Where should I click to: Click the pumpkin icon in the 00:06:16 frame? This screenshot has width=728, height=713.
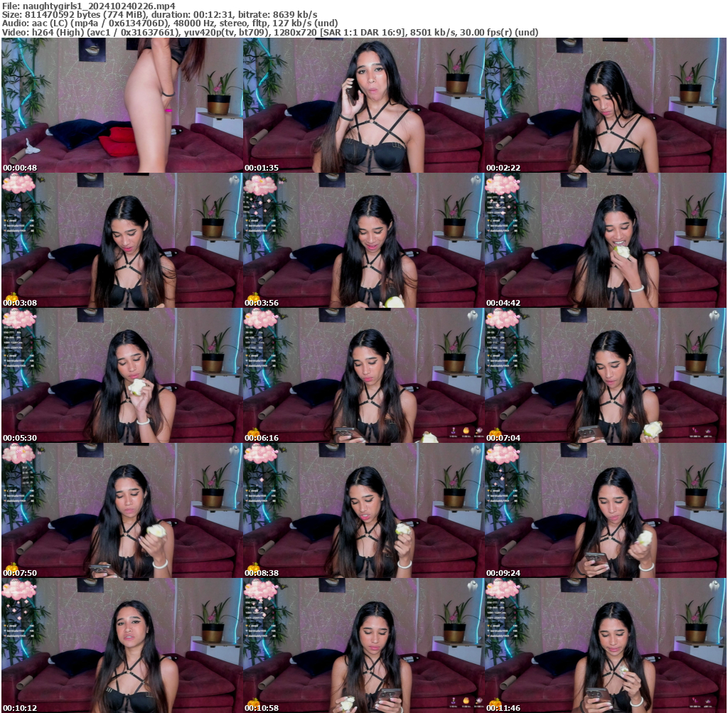coord(252,431)
